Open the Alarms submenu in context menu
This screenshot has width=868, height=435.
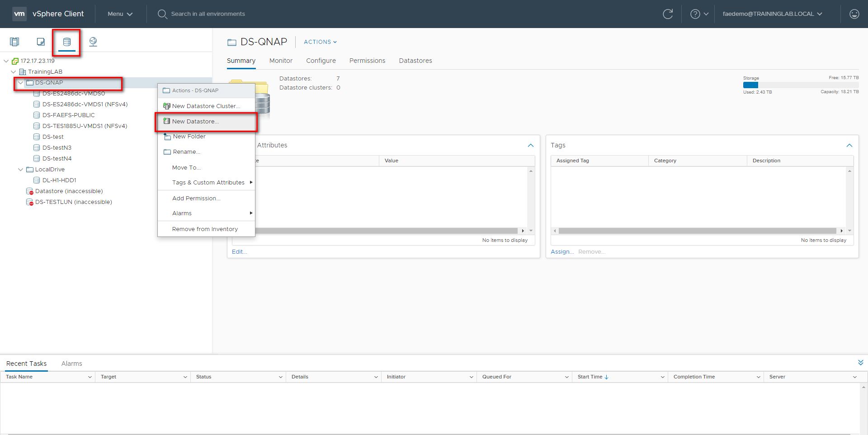(x=206, y=213)
